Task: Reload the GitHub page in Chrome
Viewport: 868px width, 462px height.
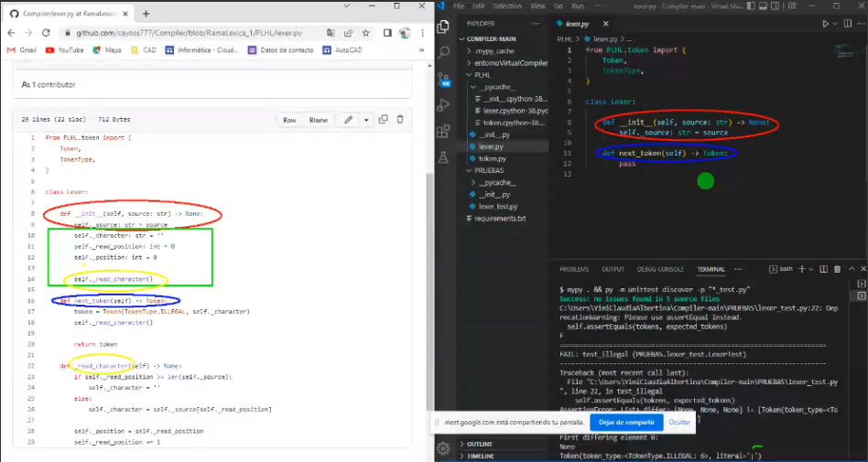Action: (x=46, y=33)
